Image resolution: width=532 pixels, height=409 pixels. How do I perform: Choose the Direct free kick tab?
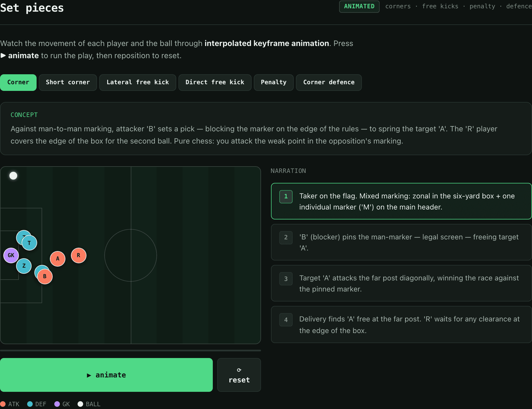pos(215,82)
